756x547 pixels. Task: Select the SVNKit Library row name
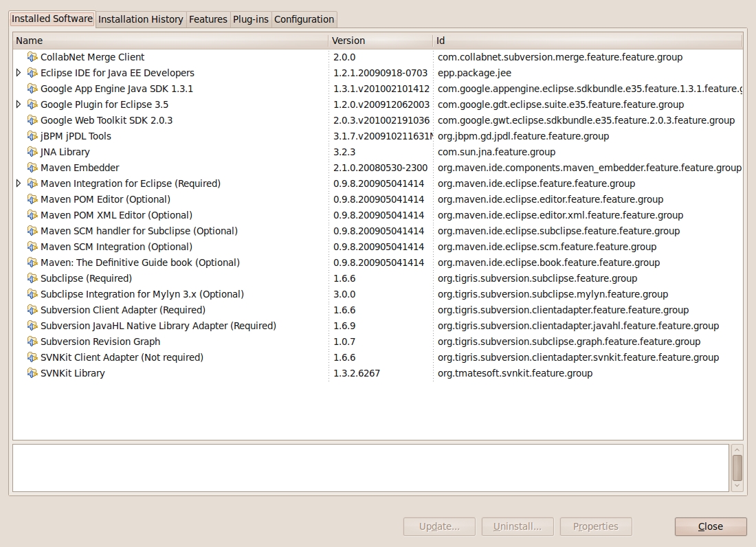pyautogui.click(x=72, y=374)
